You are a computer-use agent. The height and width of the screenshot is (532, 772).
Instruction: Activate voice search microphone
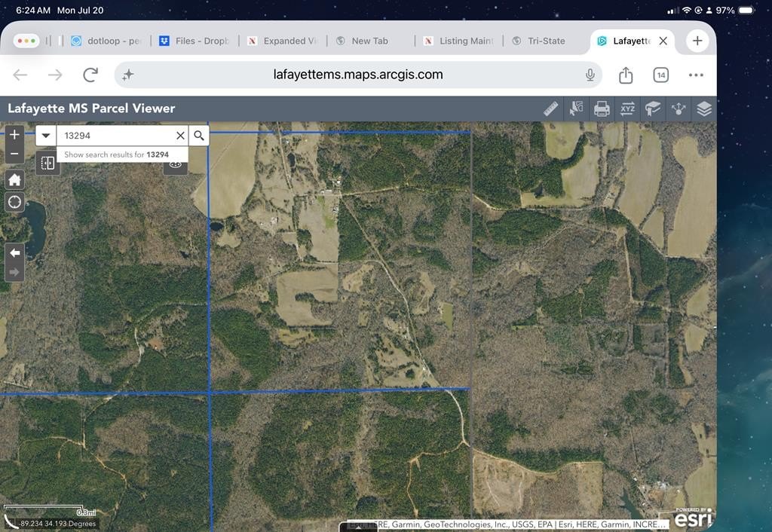point(590,75)
